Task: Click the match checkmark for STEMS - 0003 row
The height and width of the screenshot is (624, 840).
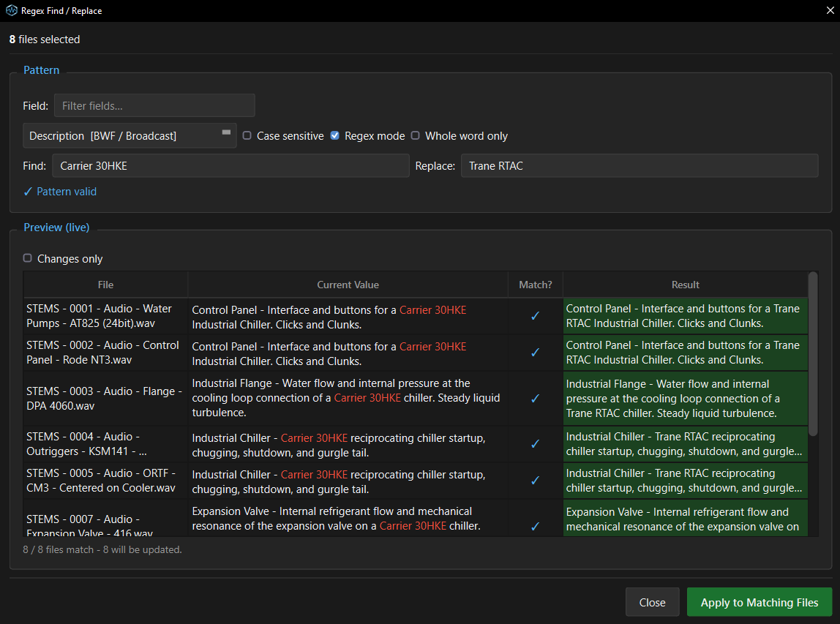Action: coord(535,399)
